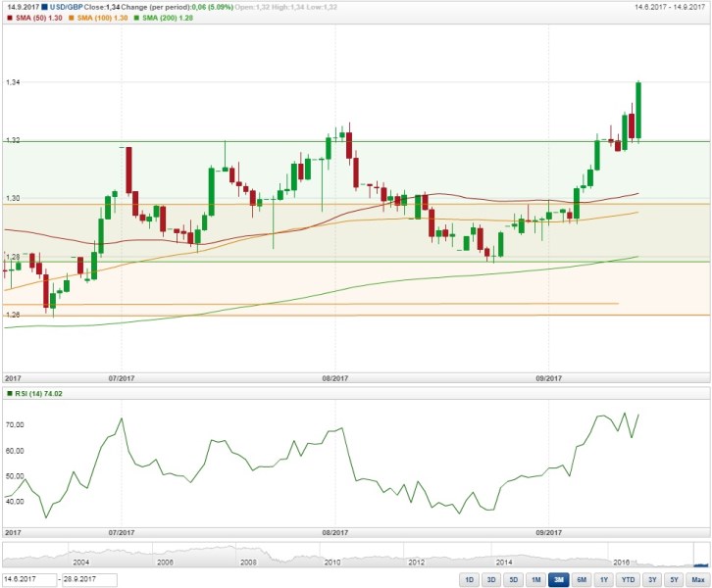Select the 5Y range button

pyautogui.click(x=674, y=580)
